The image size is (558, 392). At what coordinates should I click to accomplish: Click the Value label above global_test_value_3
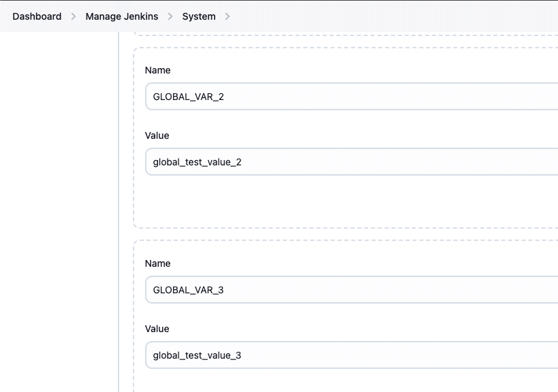click(x=157, y=329)
